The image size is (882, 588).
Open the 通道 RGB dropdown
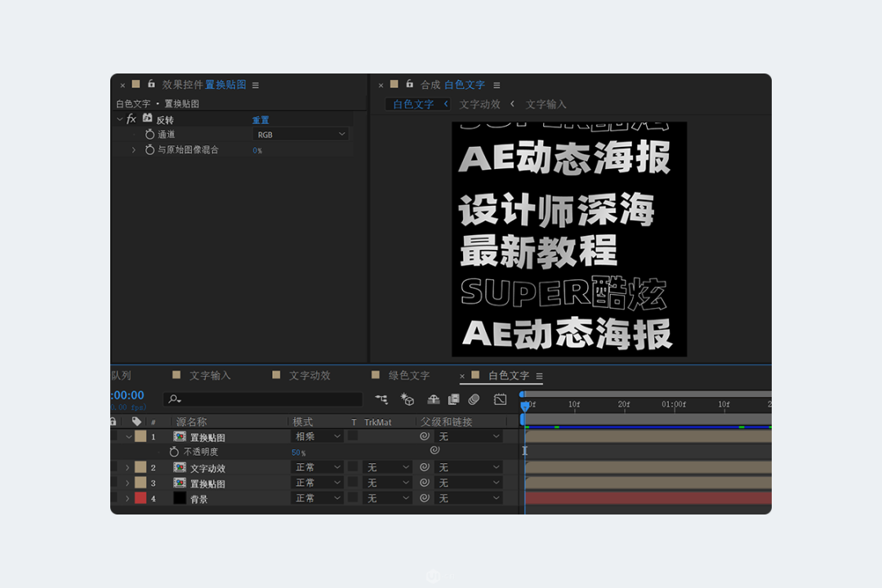[x=301, y=135]
